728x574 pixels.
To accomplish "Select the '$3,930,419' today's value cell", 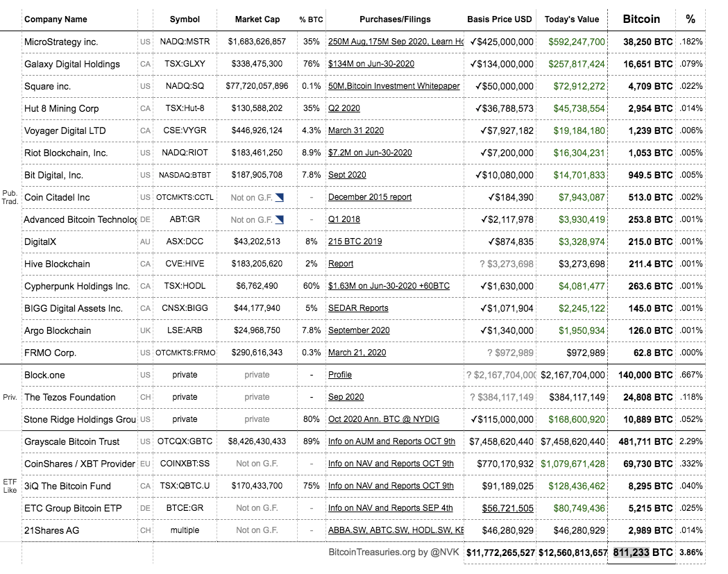I will pos(572,219).
